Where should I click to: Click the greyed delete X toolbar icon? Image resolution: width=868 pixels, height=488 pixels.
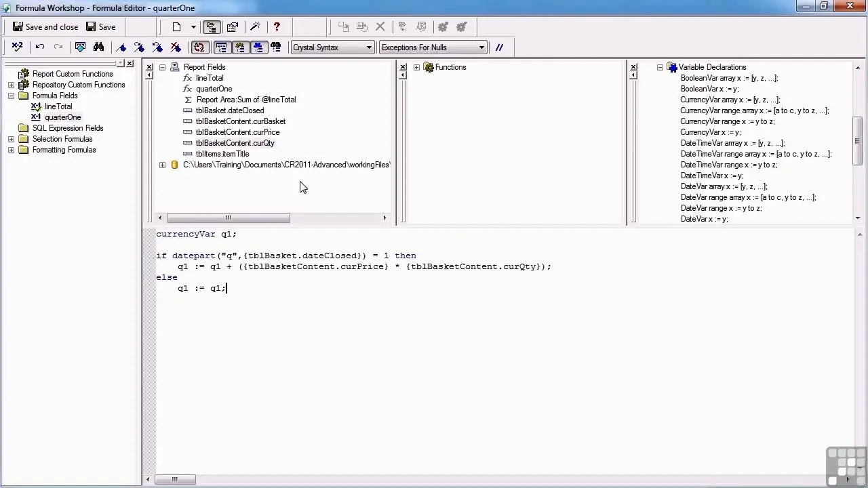(380, 27)
